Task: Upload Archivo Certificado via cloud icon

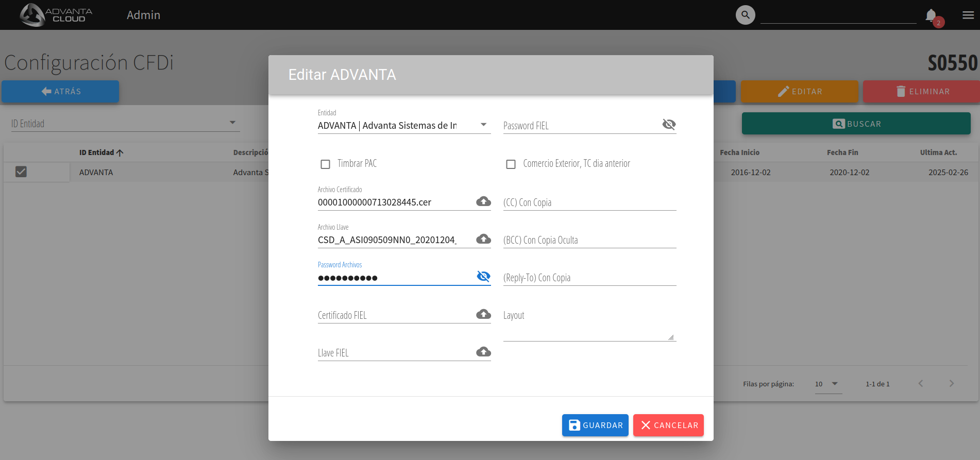Action: pos(483,201)
